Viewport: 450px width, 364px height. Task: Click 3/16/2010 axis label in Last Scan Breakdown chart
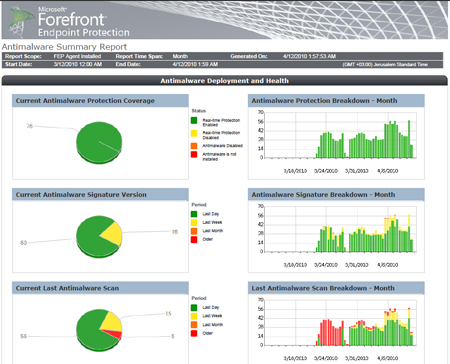(x=295, y=358)
